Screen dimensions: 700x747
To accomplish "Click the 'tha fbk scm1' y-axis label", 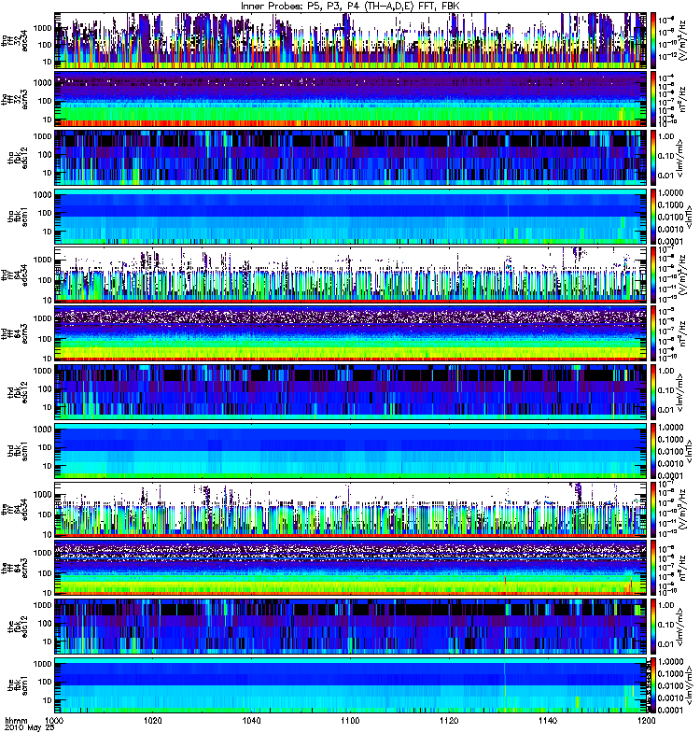I will pos(17,217).
